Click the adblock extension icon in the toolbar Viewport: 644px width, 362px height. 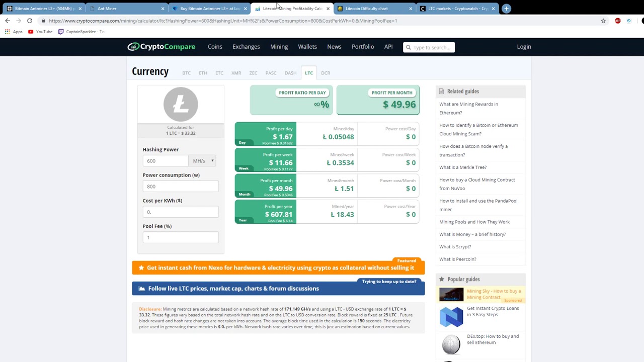click(x=618, y=21)
